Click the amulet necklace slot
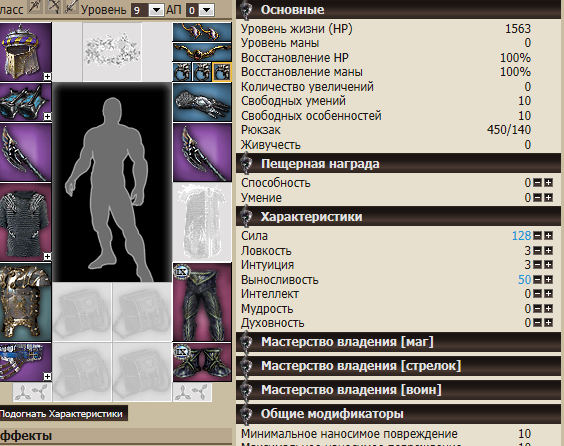Screen dimensions: 564x446 (202, 52)
